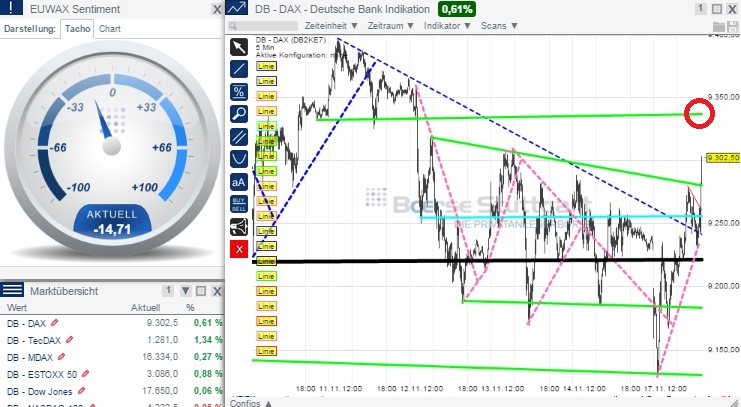Activate the magnifier zoom tool
This screenshot has height=407, width=741.
coord(239,114)
